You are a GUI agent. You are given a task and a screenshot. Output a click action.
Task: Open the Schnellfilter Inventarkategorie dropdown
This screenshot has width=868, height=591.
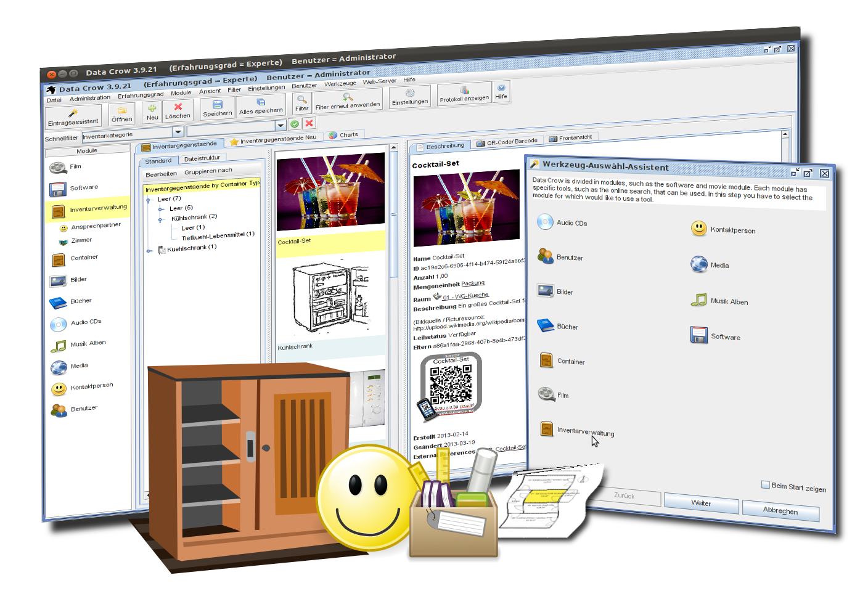(x=178, y=131)
